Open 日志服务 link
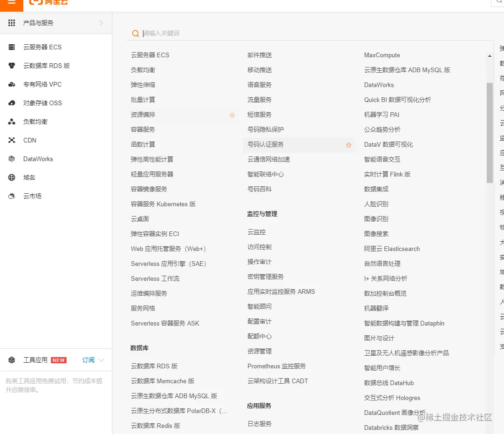The image size is (504, 434). [x=260, y=424]
